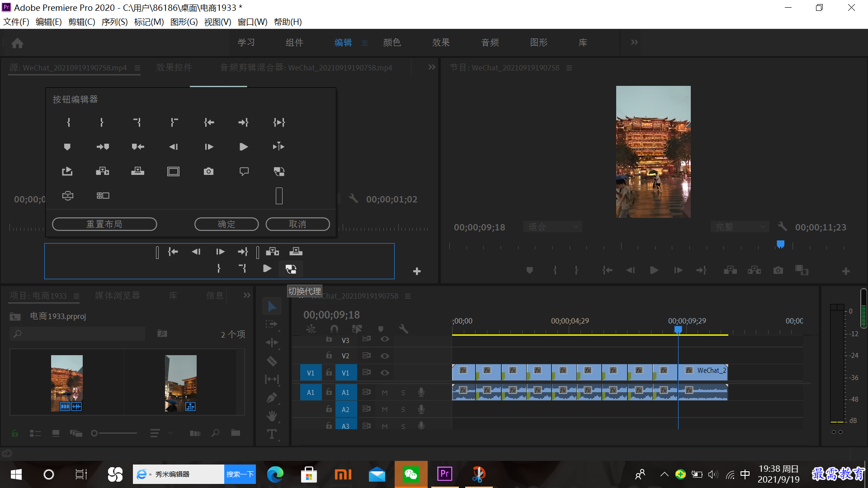Choose the Razor tool

tap(272, 361)
